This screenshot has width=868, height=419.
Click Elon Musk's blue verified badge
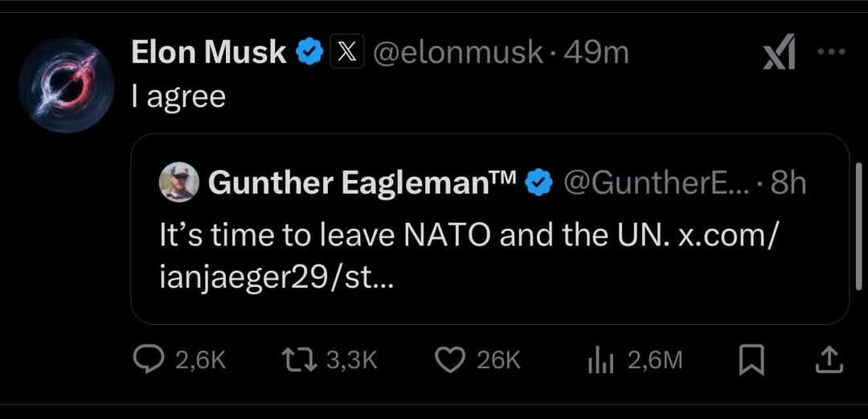click(x=310, y=53)
